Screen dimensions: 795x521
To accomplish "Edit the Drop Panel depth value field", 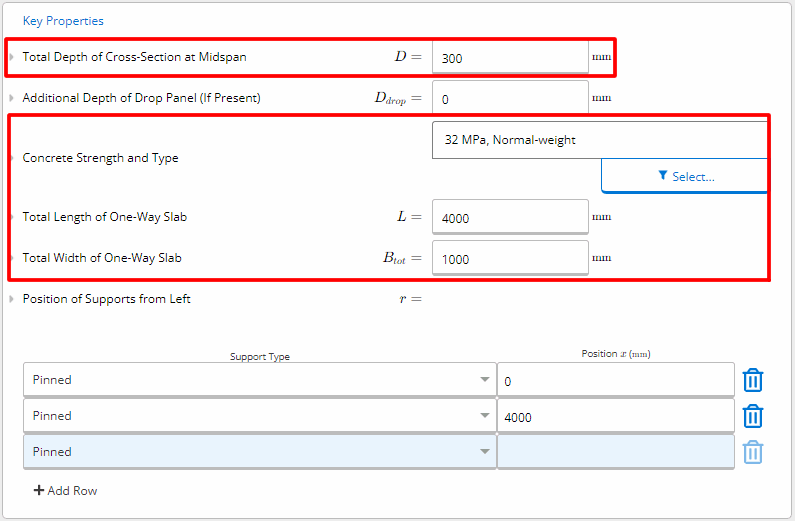I will click(510, 98).
